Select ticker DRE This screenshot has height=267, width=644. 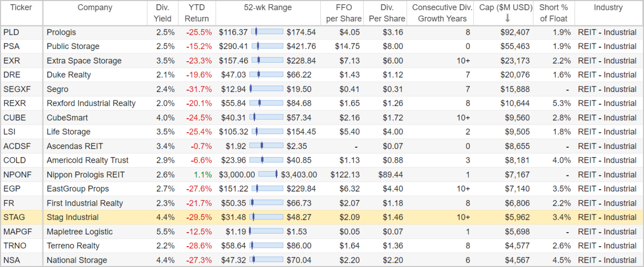click(x=11, y=75)
